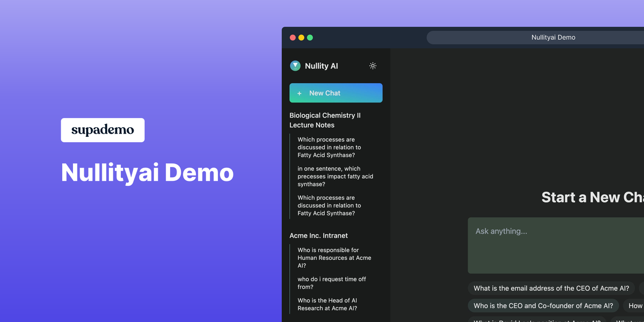Viewport: 644px width, 322px height.
Task: Click the green maximize window button
Action: [310, 38]
